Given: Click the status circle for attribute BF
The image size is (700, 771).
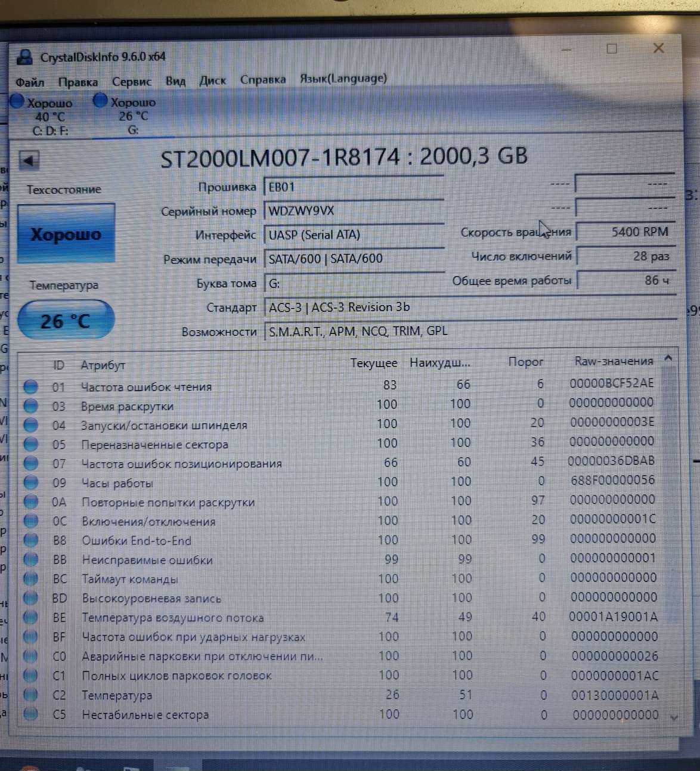Looking at the screenshot, I should click(x=30, y=637).
